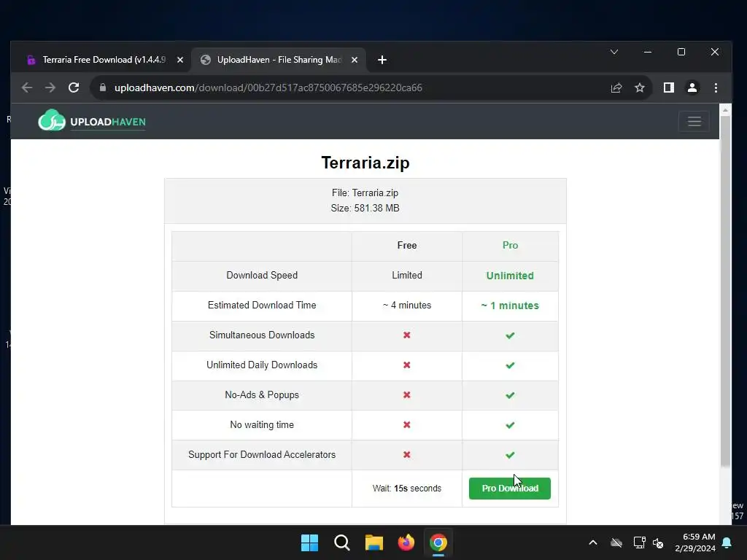Click 'No waiting time' label

[262, 425]
